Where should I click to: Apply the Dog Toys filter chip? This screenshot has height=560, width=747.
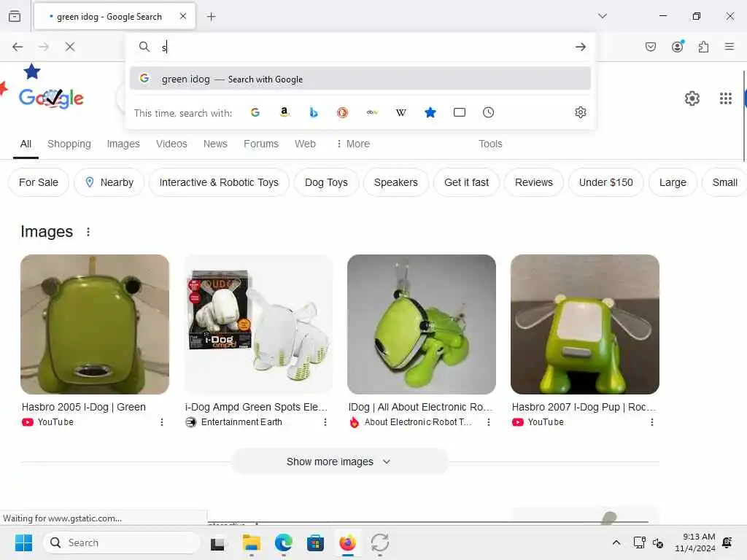click(326, 182)
